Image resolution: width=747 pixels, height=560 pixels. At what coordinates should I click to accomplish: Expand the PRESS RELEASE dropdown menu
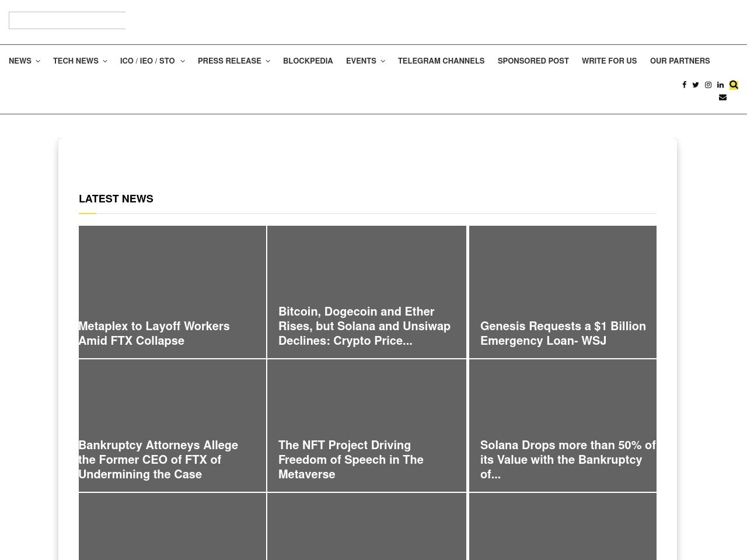234,61
